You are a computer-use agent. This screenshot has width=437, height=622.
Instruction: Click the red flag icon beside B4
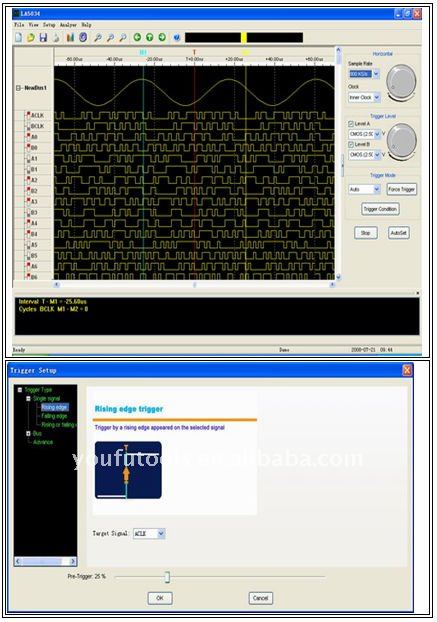coord(28,234)
